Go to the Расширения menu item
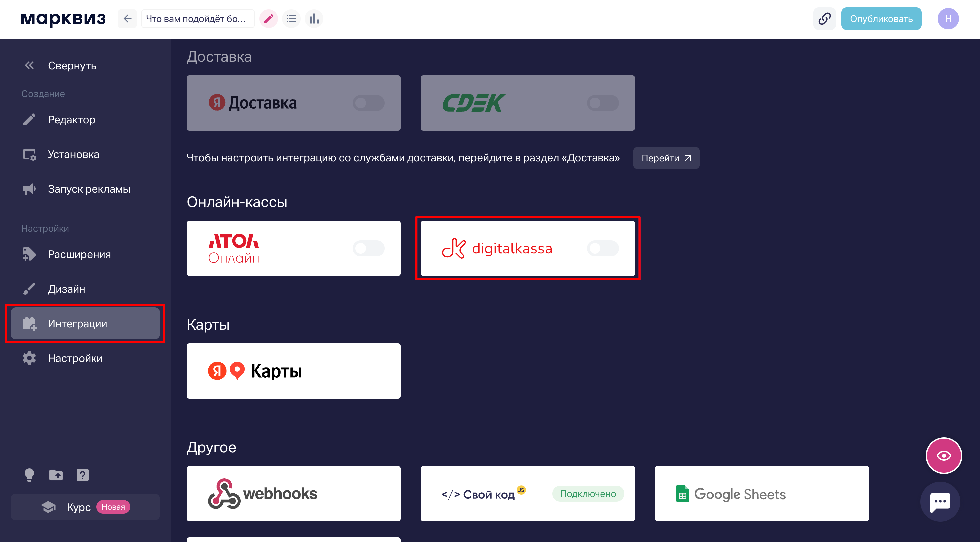Image resolution: width=980 pixels, height=542 pixels. coord(79,254)
